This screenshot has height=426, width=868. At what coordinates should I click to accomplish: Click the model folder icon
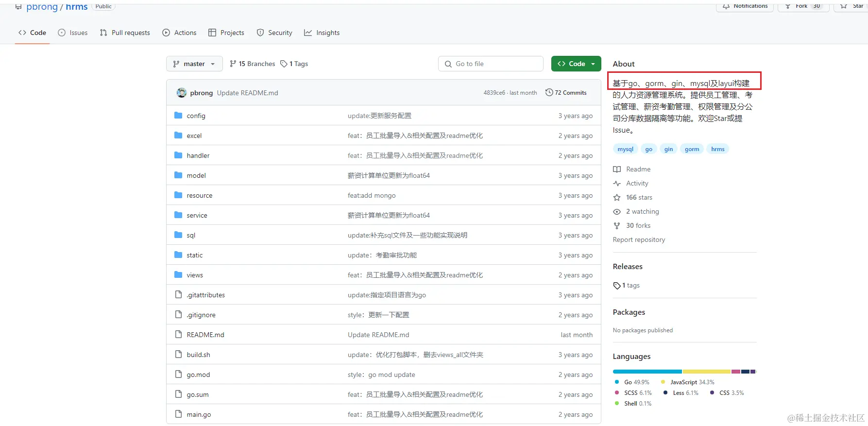pos(178,175)
